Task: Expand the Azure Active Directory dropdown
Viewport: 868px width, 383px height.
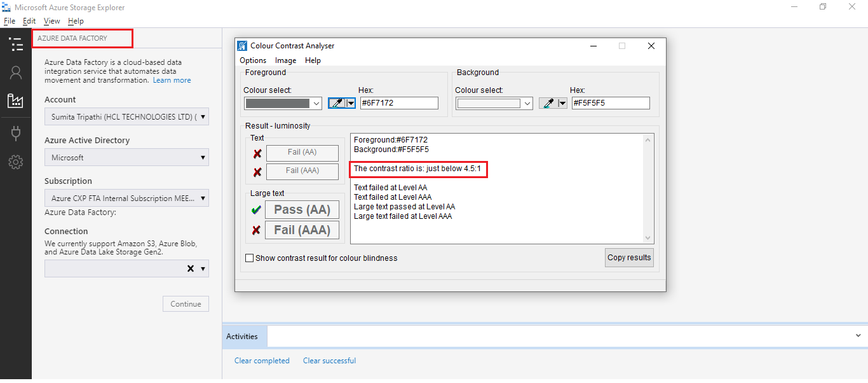Action: 203,158
